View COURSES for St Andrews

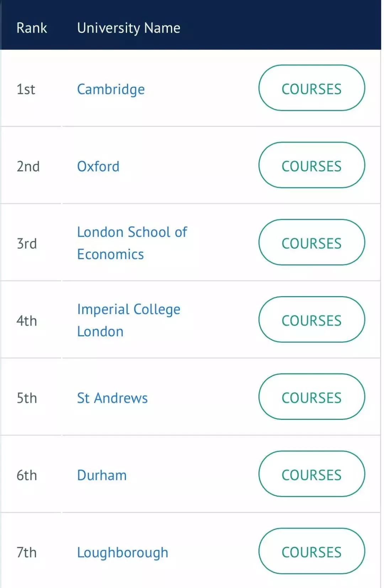[x=311, y=396]
